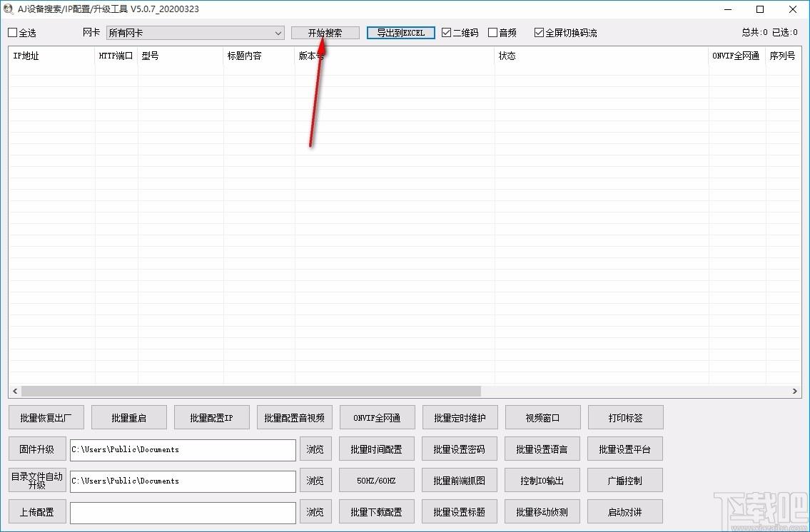Click the app icon in title bar
This screenshot has height=532, width=810.
click(x=8, y=9)
